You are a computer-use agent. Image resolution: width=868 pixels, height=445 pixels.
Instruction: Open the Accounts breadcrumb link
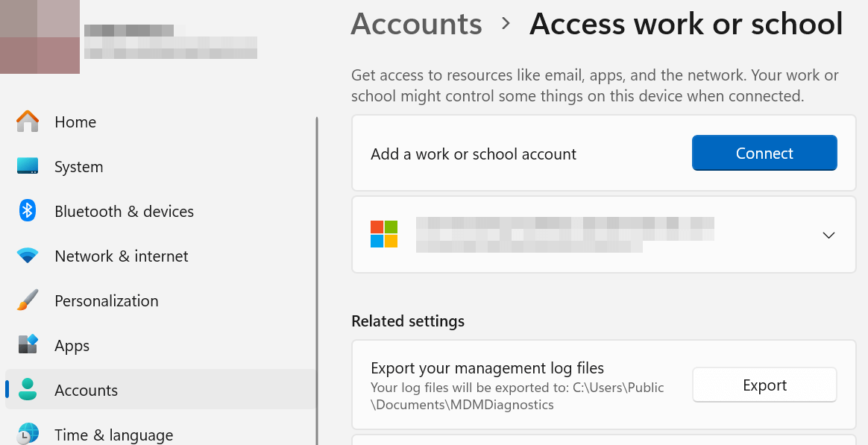(x=416, y=24)
